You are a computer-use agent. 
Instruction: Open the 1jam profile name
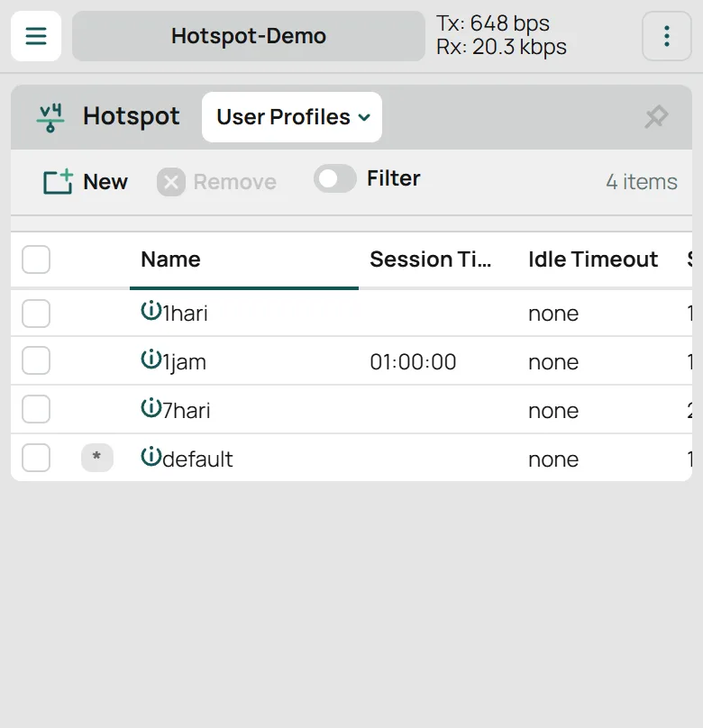pos(184,362)
